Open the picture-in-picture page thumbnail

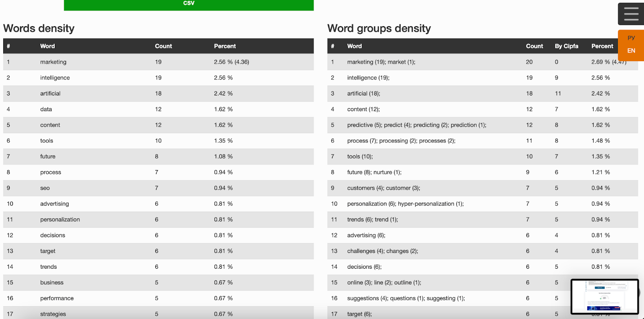[605, 296]
